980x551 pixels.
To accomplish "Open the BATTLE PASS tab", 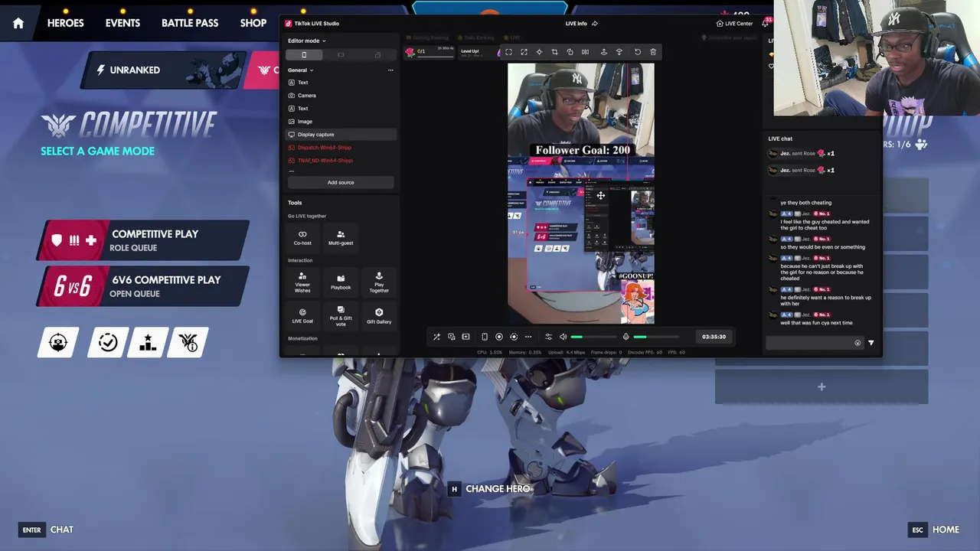I will (190, 23).
